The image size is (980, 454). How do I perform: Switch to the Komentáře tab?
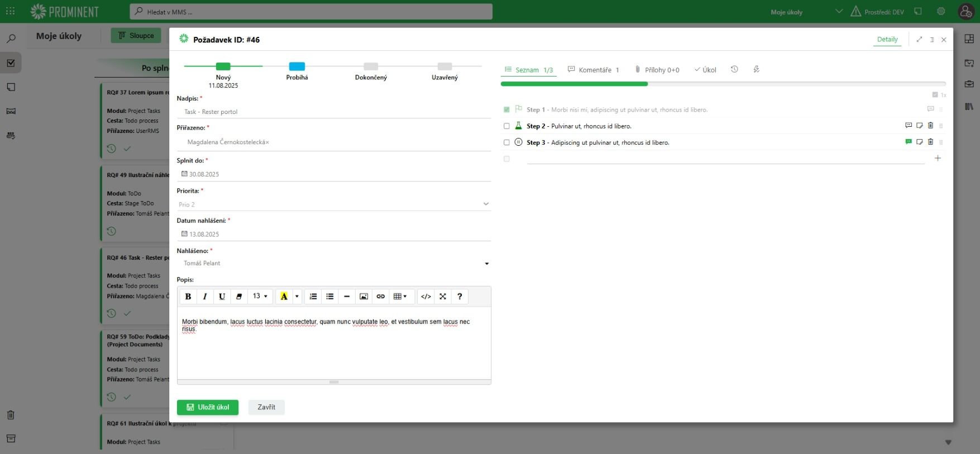[594, 70]
